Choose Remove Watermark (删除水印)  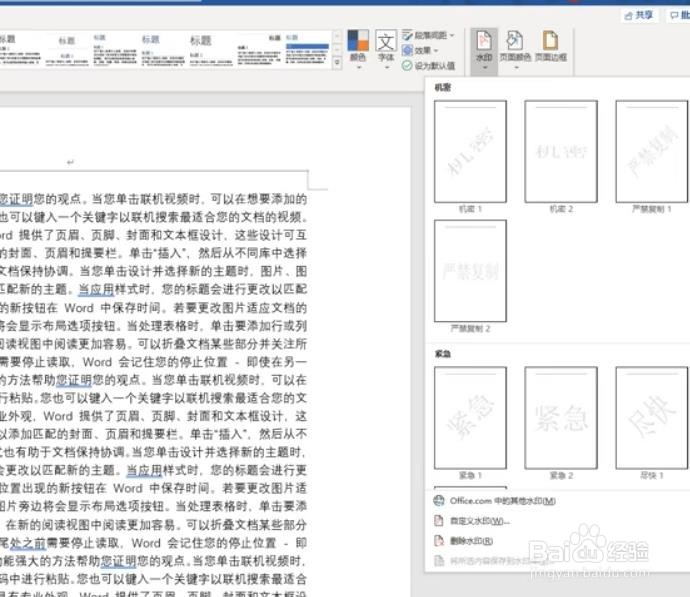click(x=471, y=541)
